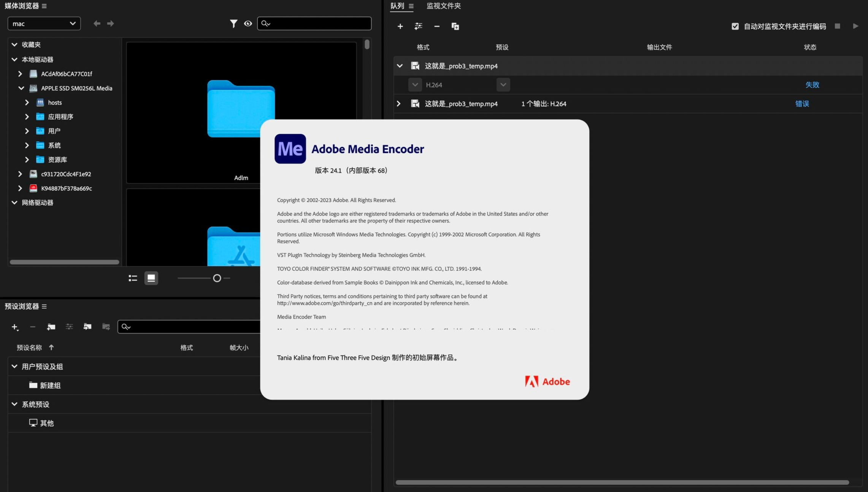868x492 pixels.
Task: Click the queue horizontal scrollbar
Action: point(622,482)
